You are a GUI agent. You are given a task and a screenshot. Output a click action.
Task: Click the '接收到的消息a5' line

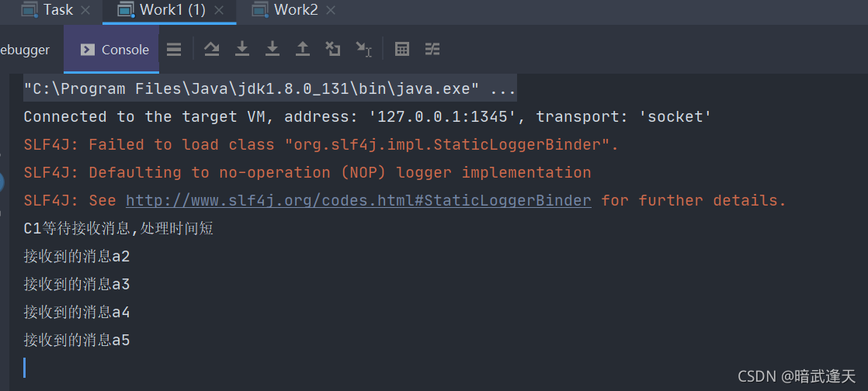tap(76, 340)
